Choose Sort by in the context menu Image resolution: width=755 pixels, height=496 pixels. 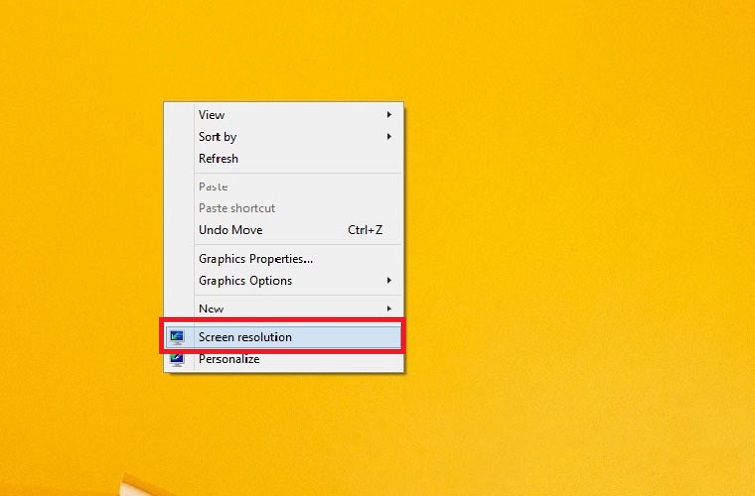[217, 137]
